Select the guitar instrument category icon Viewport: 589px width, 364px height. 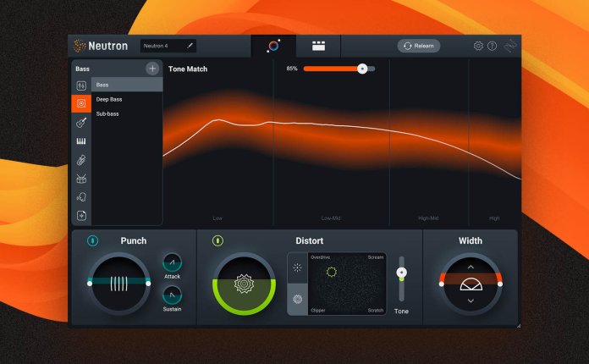click(81, 122)
